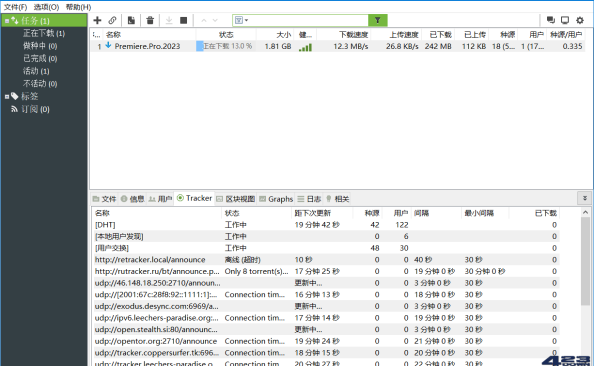The height and width of the screenshot is (366, 594).
Task: Click the Start Torrent download arrow icon
Action: point(169,20)
